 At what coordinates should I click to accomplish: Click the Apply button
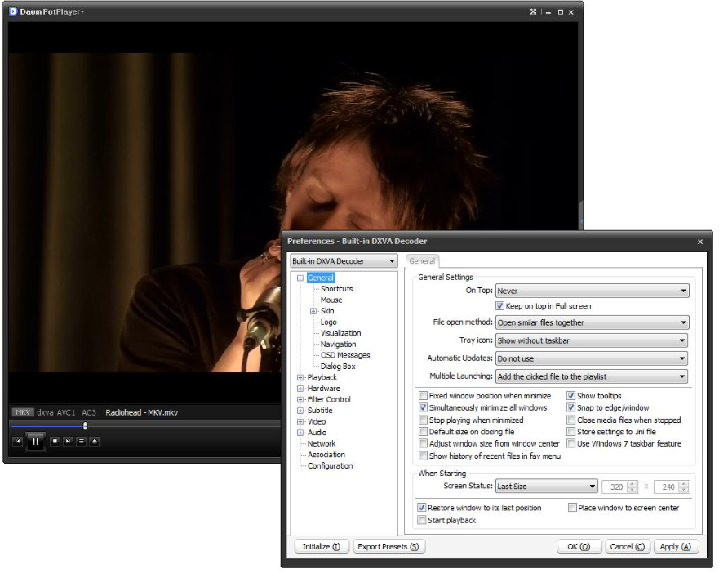pos(676,546)
